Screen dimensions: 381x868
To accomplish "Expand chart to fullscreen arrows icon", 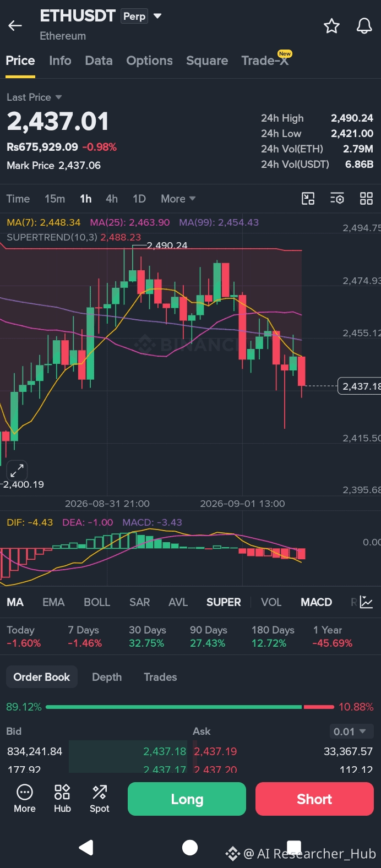I will click(x=17, y=471).
